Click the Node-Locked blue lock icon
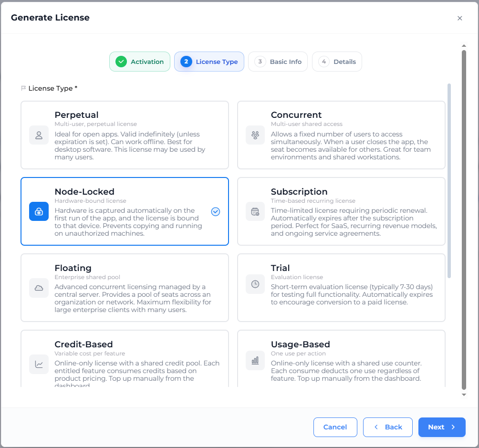The width and height of the screenshot is (479, 448). [39, 211]
